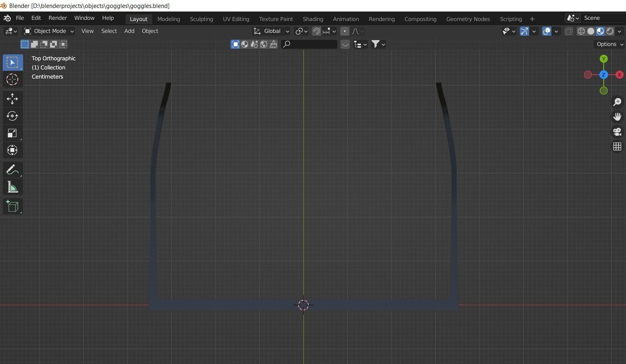Open the editor type dropdown

click(x=10, y=31)
